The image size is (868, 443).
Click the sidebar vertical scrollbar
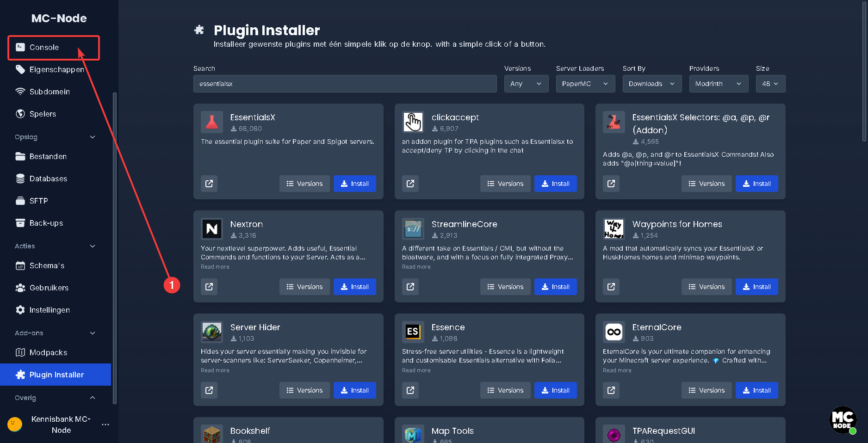click(115, 248)
